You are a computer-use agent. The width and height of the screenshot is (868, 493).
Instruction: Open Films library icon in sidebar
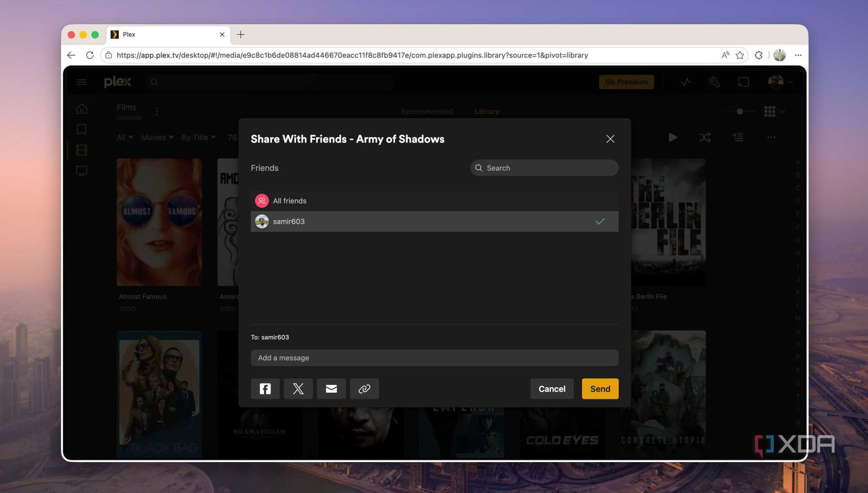(x=82, y=150)
